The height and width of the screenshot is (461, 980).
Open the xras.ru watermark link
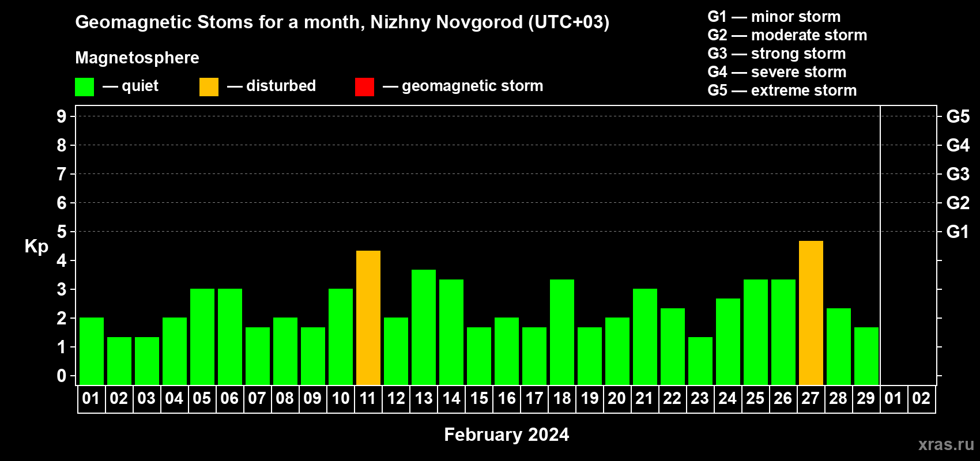[x=946, y=444]
